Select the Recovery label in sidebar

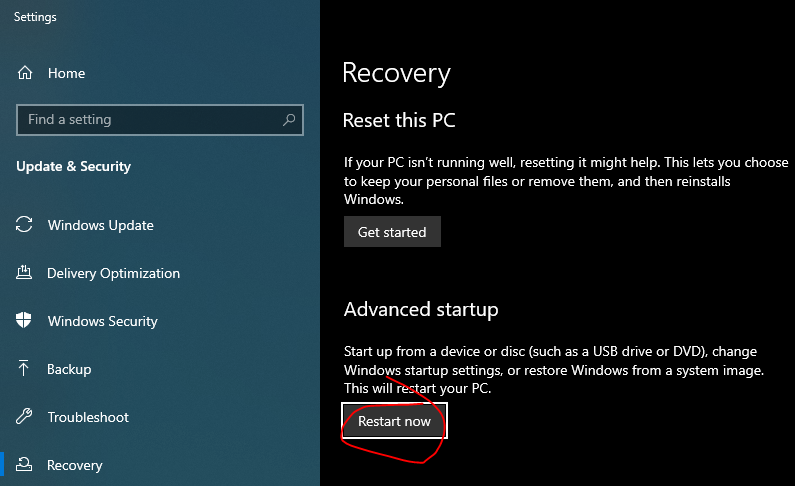[x=75, y=465]
